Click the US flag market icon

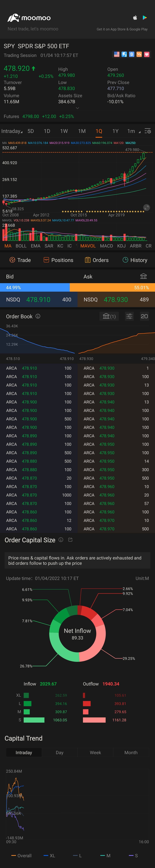[x=117, y=54]
